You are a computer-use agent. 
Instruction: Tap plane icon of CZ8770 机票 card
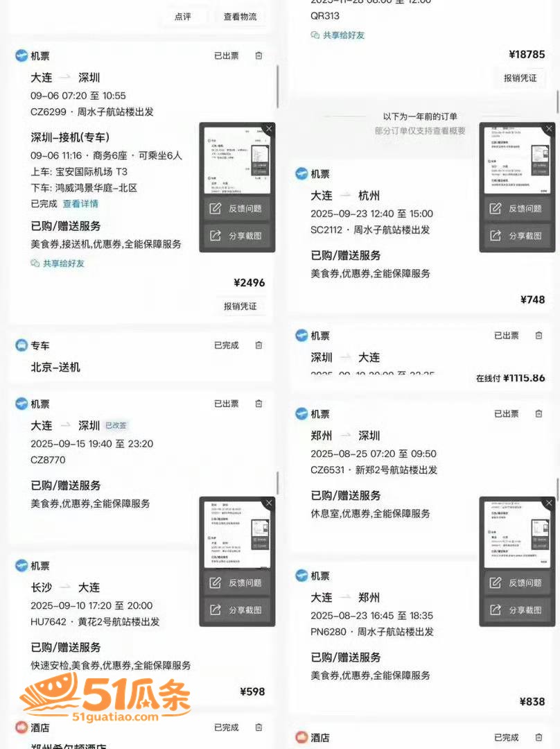[21, 404]
